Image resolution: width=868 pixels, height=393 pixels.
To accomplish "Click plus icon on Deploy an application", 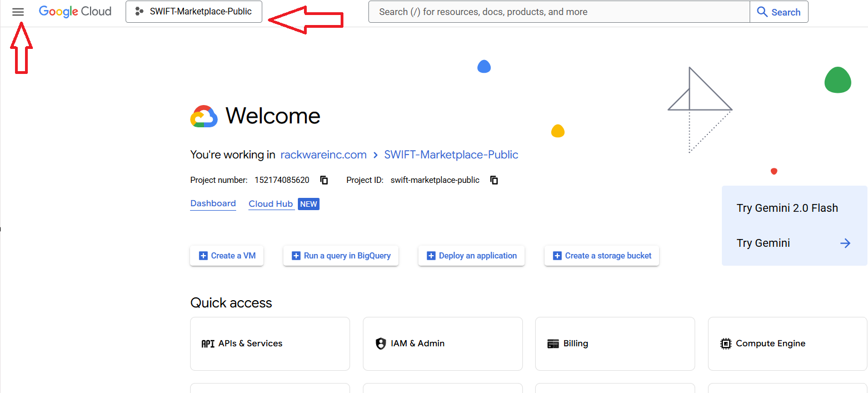I will [x=431, y=256].
